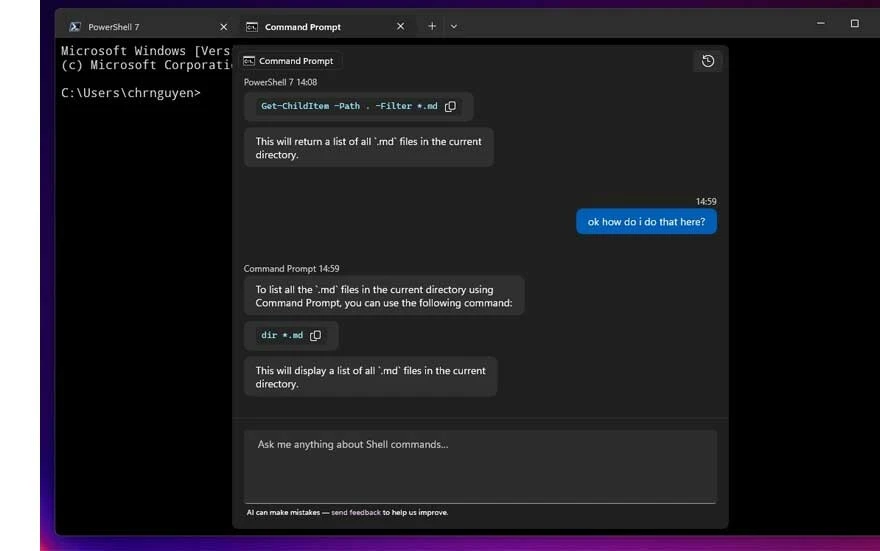
Task: Close the Command Prompt tab
Action: (400, 26)
